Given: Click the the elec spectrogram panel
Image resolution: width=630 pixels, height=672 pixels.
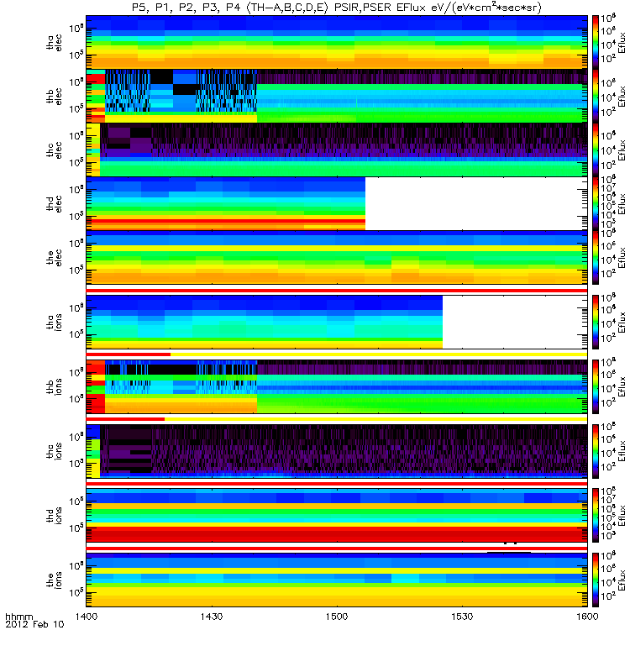Looking at the screenshot, I should [x=337, y=258].
